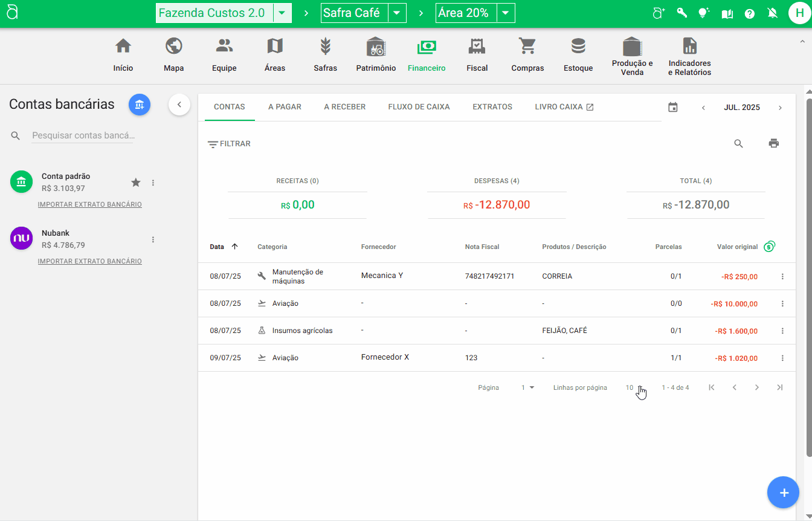Viewport: 812px width, 521px height.
Task: Click the add bank account icon
Action: tap(140, 105)
